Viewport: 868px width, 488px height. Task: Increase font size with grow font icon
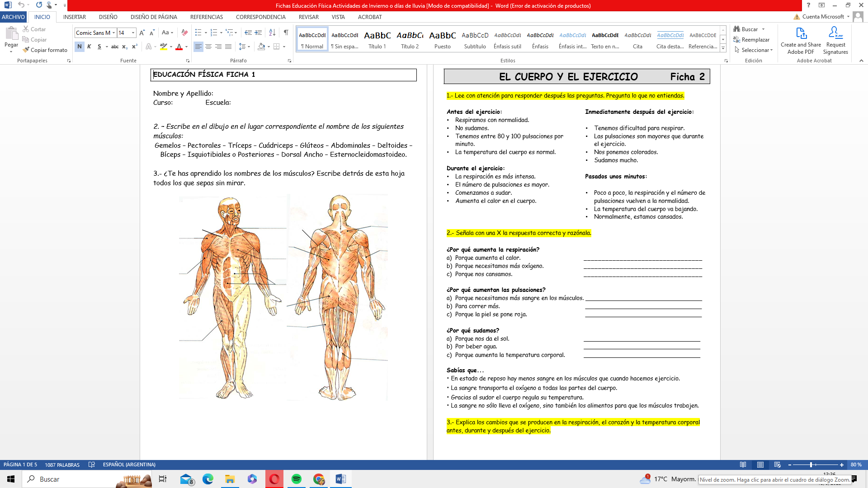click(x=142, y=33)
